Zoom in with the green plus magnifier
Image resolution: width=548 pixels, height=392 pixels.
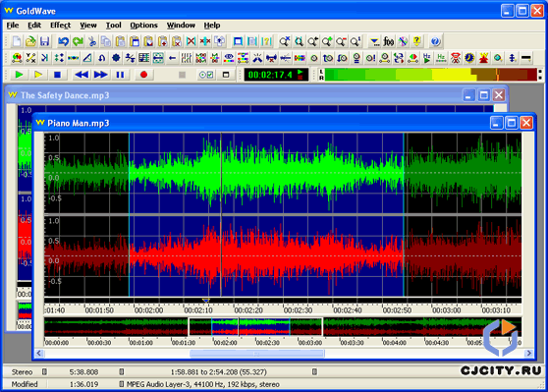(327, 41)
